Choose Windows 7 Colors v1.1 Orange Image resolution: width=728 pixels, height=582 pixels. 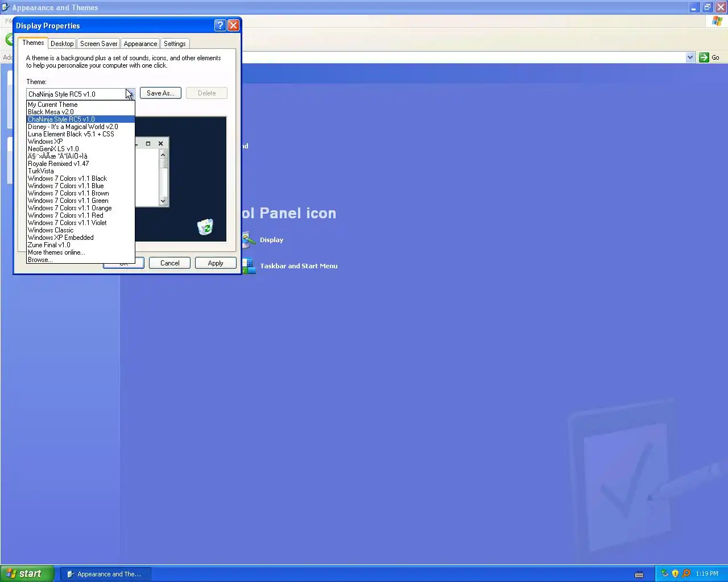coord(80,208)
